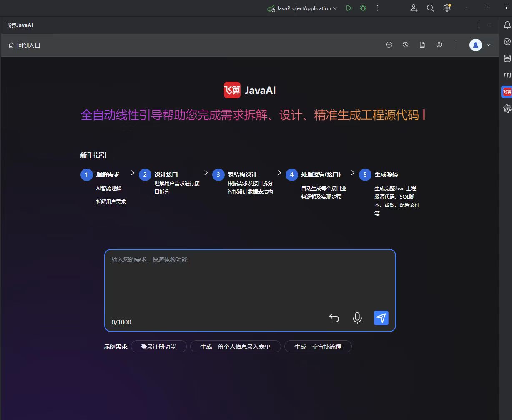This screenshot has width=512, height=420.
Task: Open the history clock icon
Action: point(406,45)
